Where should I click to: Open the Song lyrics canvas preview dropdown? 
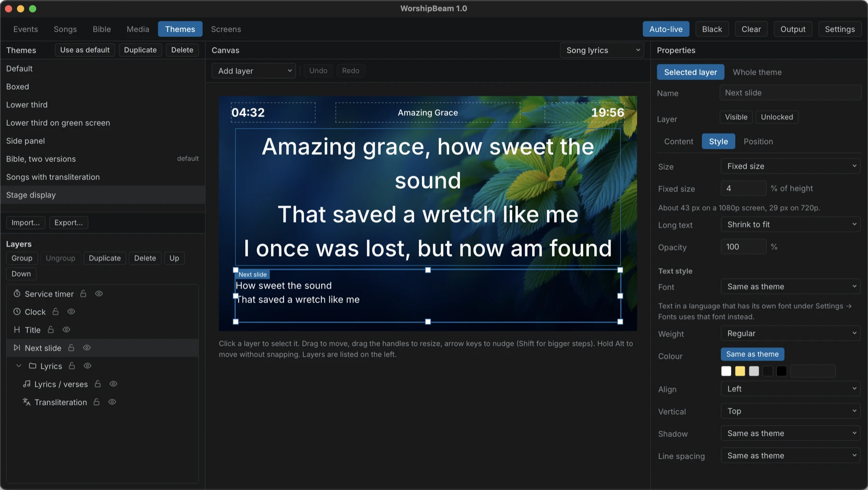(602, 50)
